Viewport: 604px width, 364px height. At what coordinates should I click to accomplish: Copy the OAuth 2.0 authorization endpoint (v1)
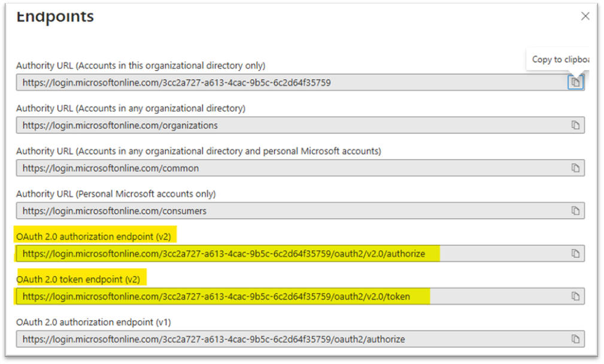(x=575, y=339)
